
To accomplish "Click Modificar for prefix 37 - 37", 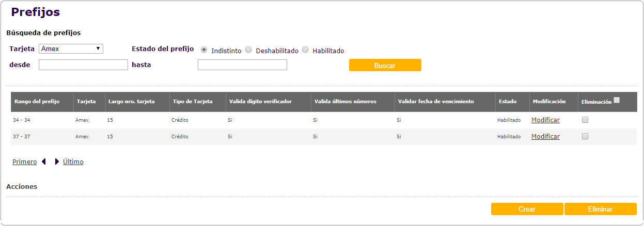I will [x=545, y=137].
